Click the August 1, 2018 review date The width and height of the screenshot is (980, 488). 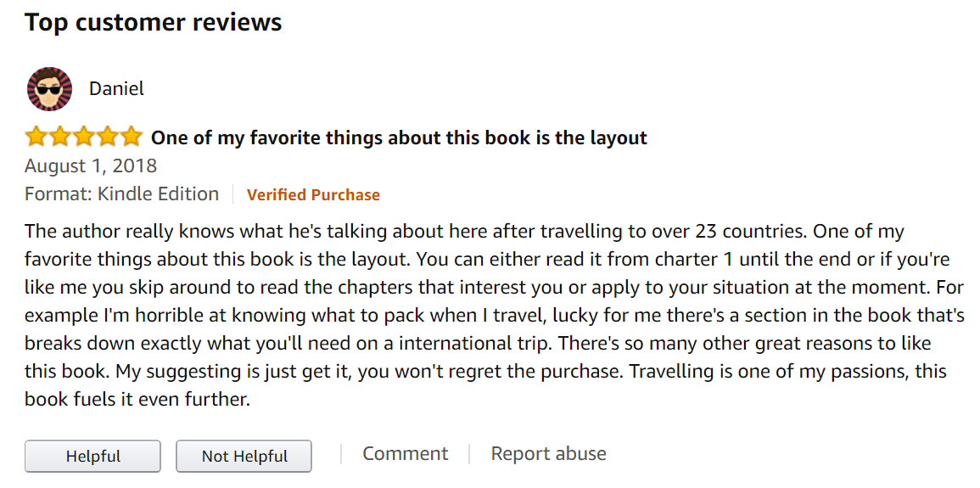(91, 166)
